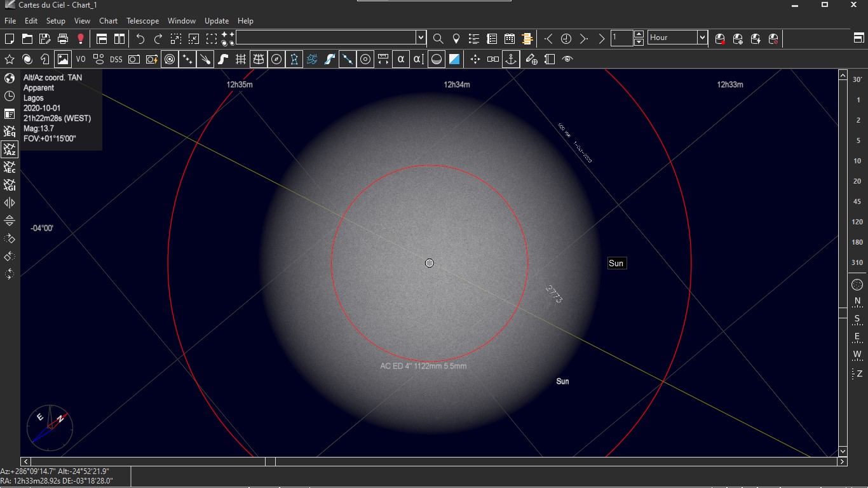Switch to ecliptic coordinates Ec icon
The image size is (868, 488).
[10, 167]
